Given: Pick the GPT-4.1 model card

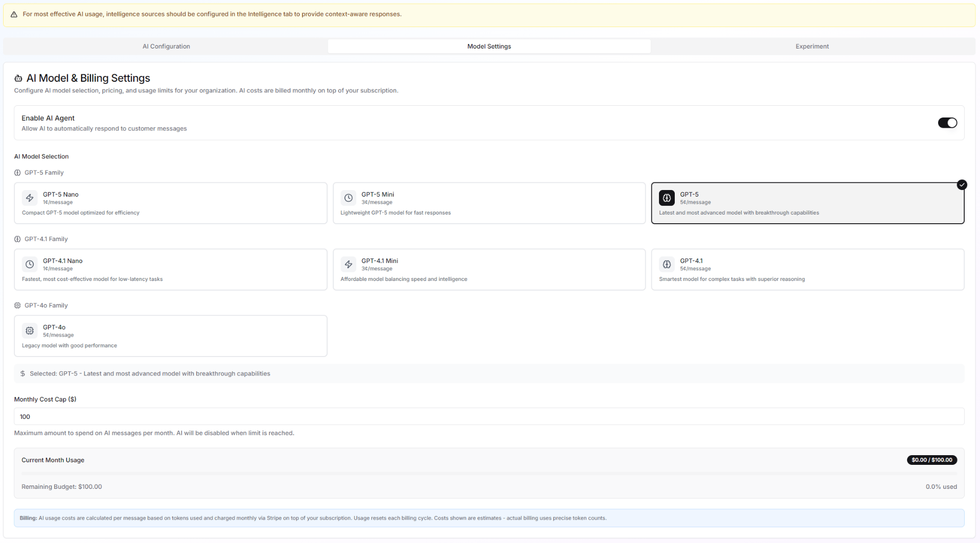Looking at the screenshot, I should [x=807, y=270].
